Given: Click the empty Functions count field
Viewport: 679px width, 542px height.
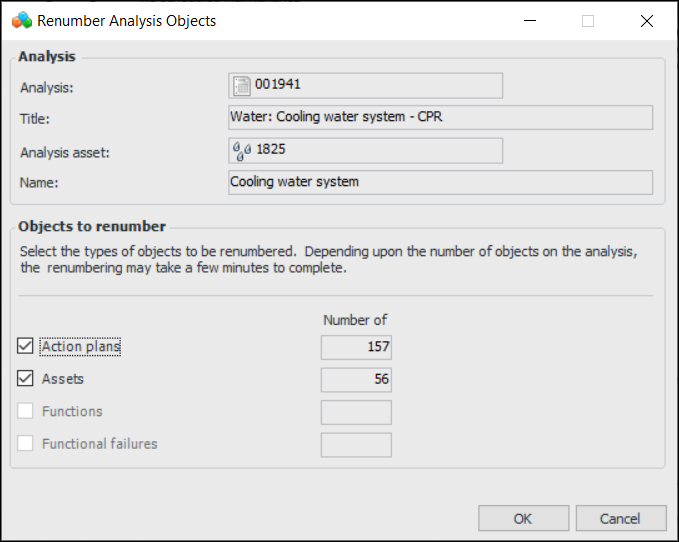Looking at the screenshot, I should pos(356,412).
